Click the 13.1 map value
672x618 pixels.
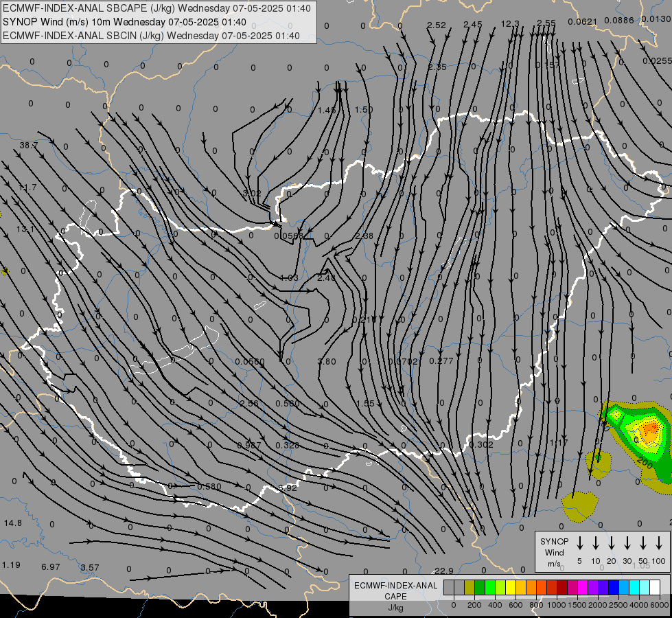[x=25, y=229]
